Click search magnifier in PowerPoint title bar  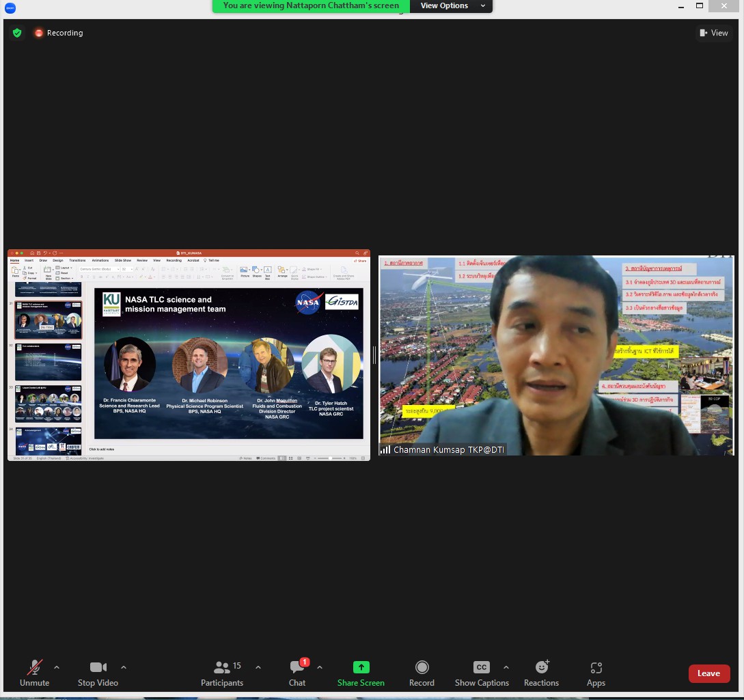point(357,253)
